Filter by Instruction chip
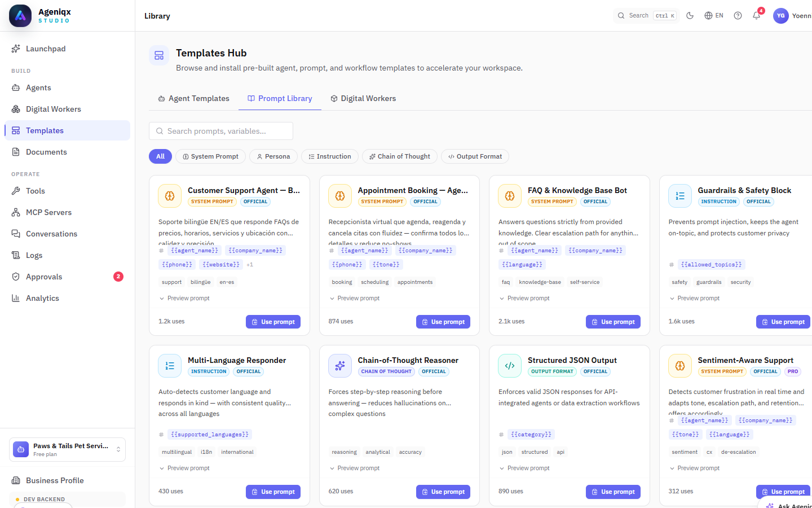812x508 pixels. [x=330, y=156]
